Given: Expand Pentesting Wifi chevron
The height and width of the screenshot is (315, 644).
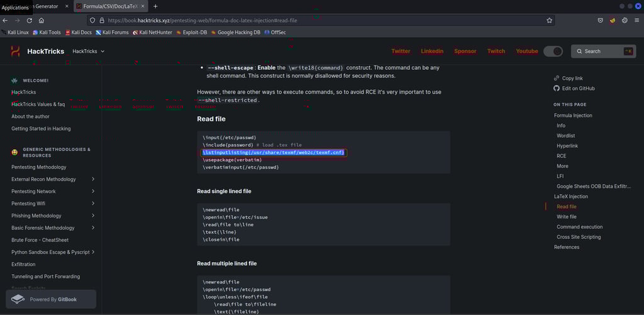Looking at the screenshot, I should (x=93, y=203).
